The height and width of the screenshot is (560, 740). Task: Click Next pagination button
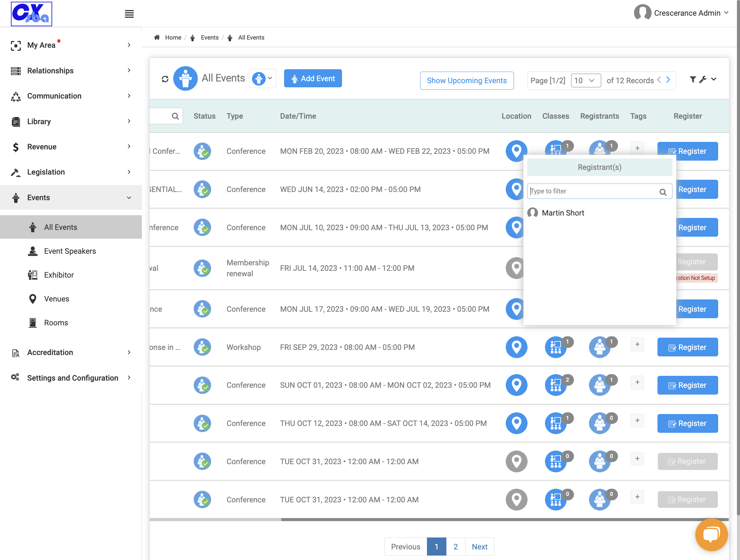pos(479,547)
